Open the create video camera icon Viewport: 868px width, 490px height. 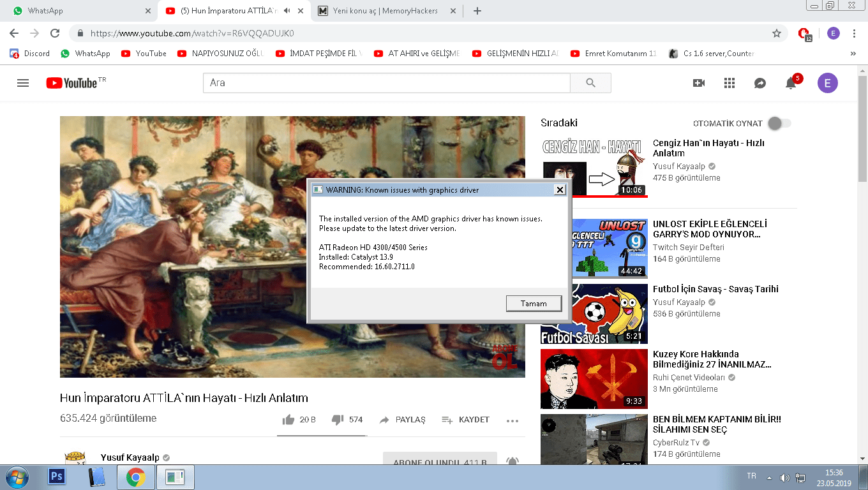(699, 83)
